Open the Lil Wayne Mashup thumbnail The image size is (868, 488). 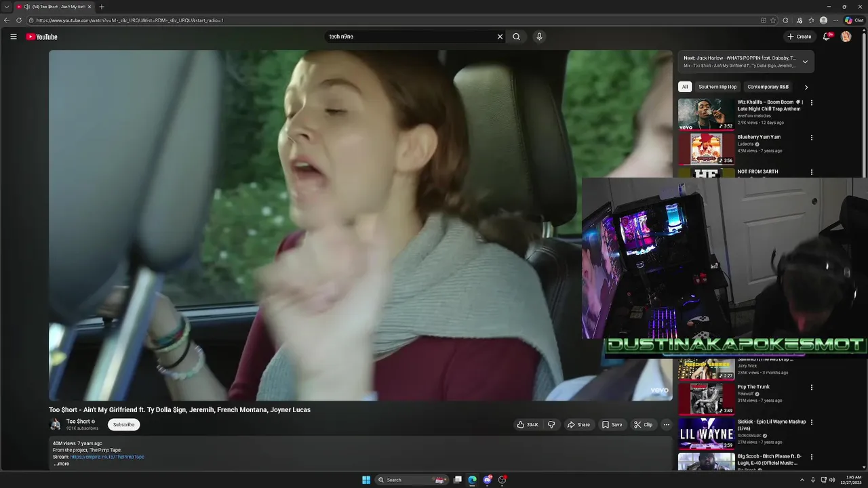[707, 433]
